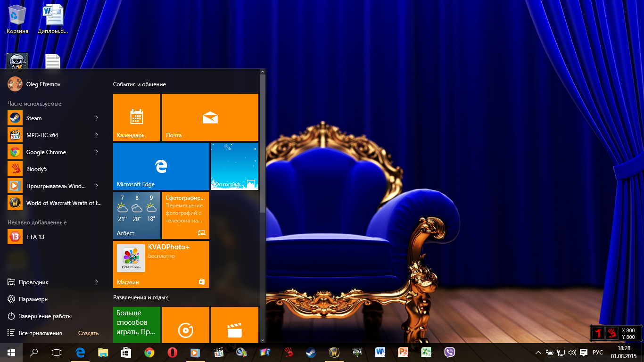Click Завершение работы power option
The height and width of the screenshot is (362, 644).
(45, 316)
